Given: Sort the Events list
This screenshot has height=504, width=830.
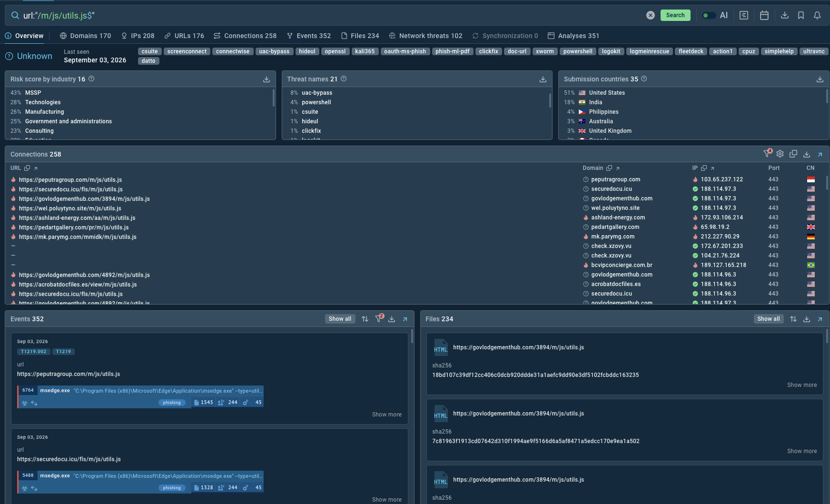Looking at the screenshot, I should pos(365,319).
